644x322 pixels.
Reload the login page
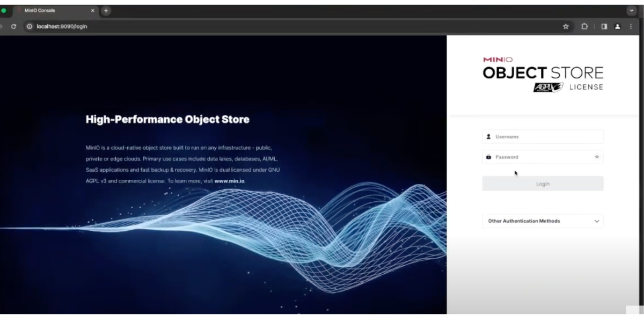pos(13,26)
